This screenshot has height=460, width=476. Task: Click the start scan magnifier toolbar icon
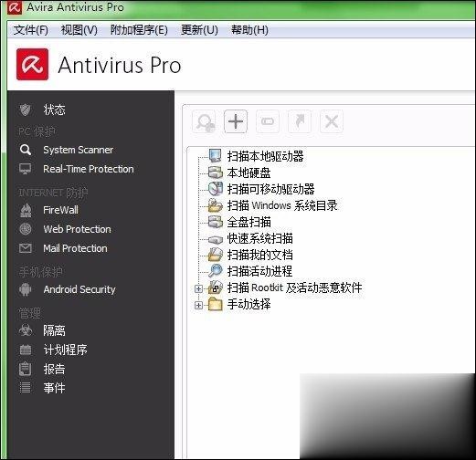click(204, 121)
